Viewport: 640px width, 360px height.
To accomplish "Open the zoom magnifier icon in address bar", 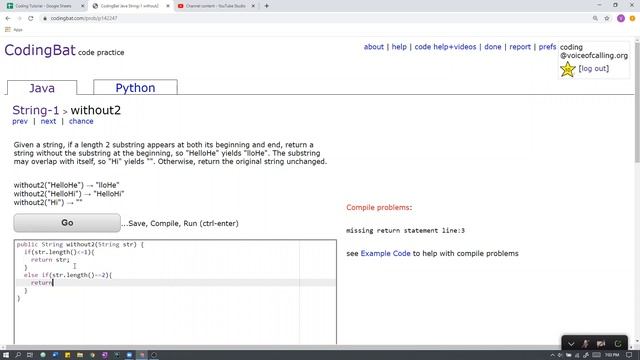I will 595,18.
